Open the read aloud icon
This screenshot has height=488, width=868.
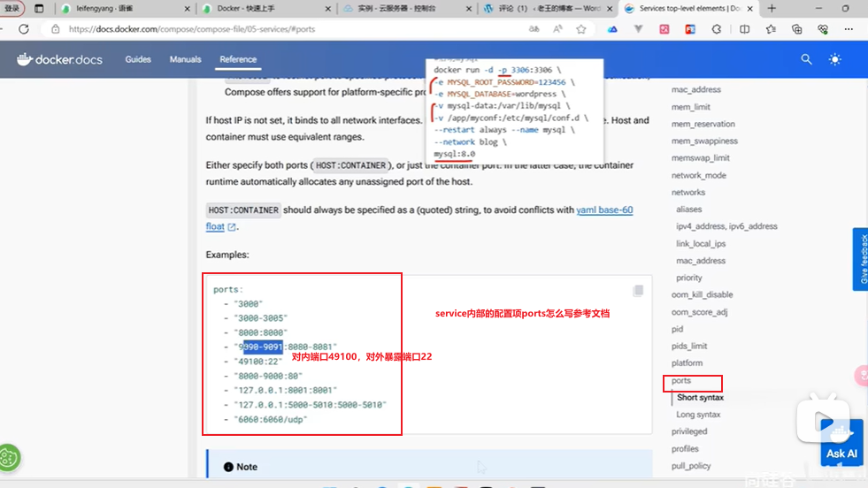pos(557,29)
